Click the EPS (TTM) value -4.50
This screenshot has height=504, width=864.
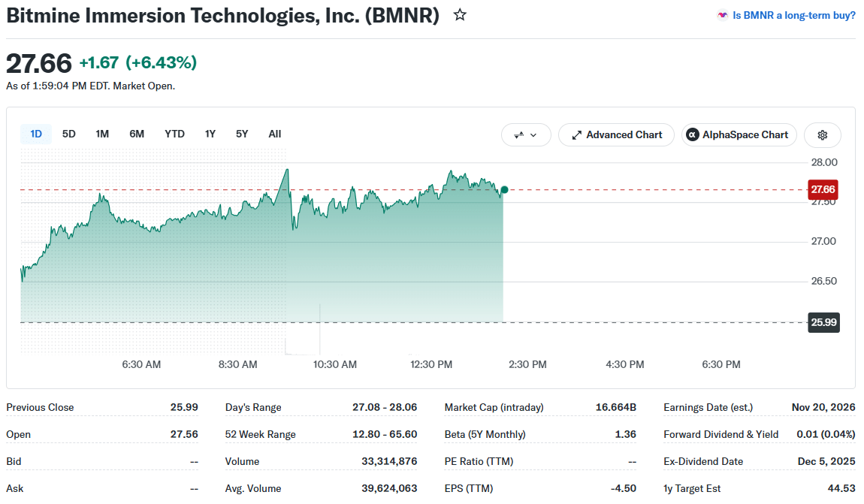click(x=623, y=488)
